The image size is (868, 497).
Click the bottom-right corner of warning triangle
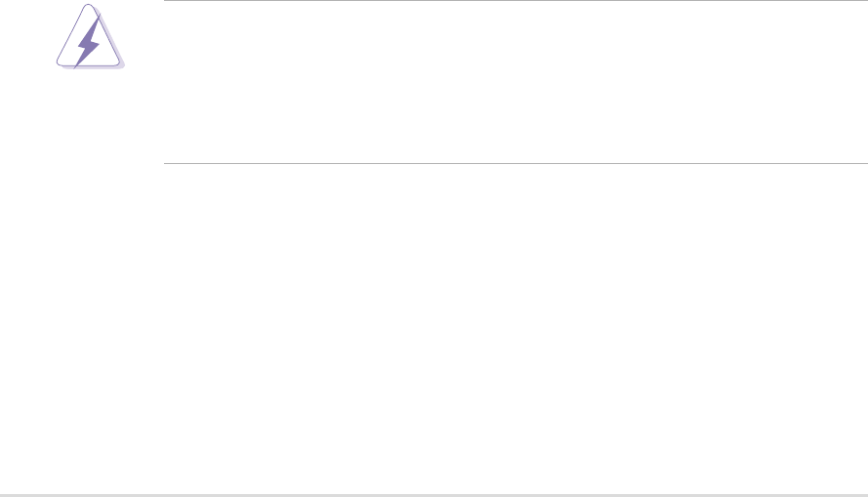click(118, 65)
